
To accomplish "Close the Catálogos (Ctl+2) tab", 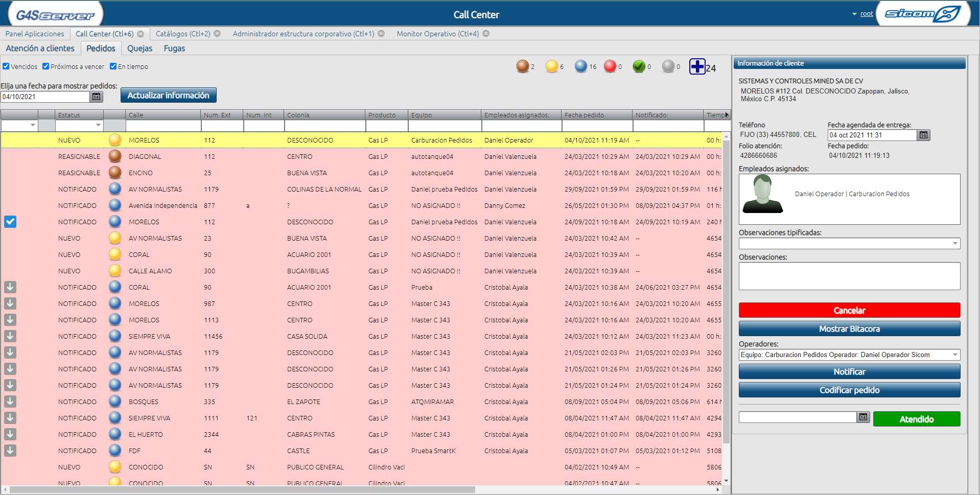I will [x=217, y=34].
